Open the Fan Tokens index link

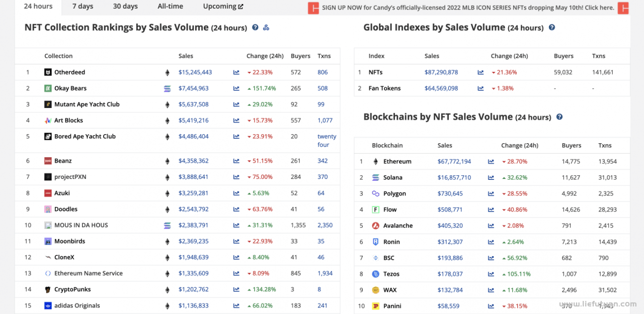(x=385, y=88)
